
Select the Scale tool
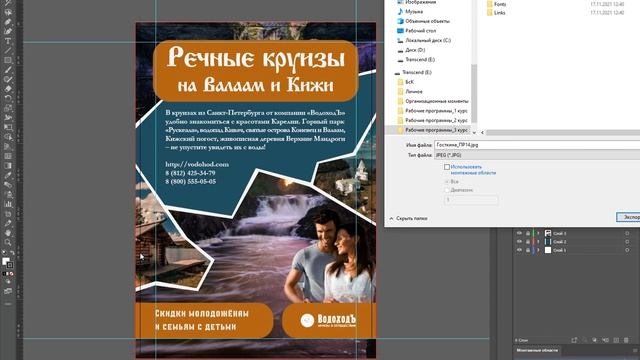pyautogui.click(x=8, y=108)
